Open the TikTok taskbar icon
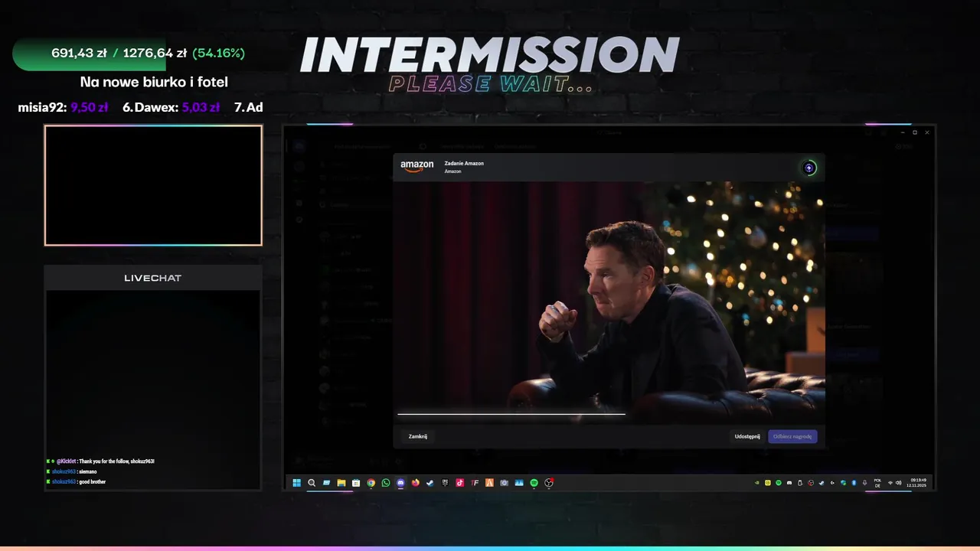 point(460,483)
